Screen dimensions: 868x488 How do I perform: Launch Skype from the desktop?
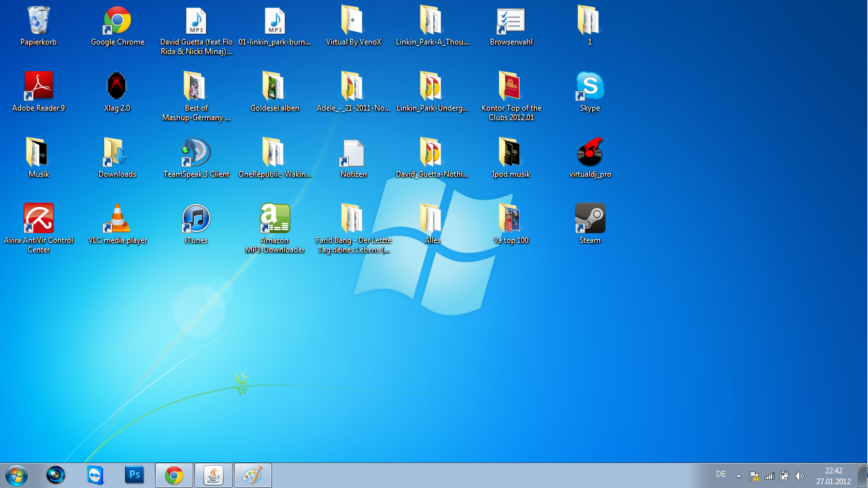pyautogui.click(x=590, y=86)
